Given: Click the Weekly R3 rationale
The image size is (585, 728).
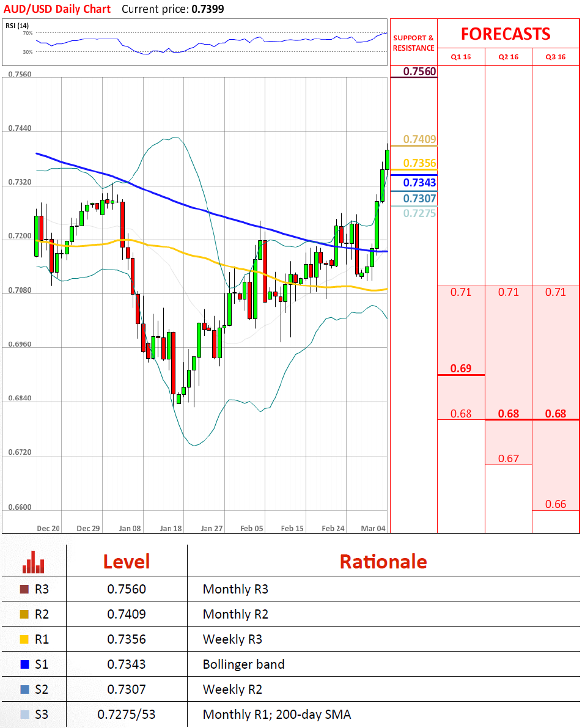Looking at the screenshot, I should pyautogui.click(x=232, y=639).
